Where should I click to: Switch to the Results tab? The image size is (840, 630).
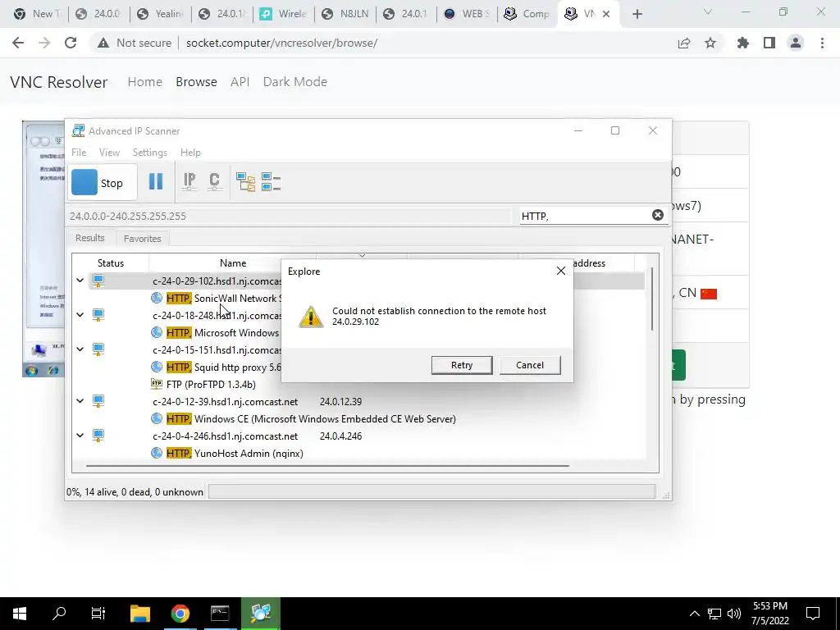coord(90,238)
